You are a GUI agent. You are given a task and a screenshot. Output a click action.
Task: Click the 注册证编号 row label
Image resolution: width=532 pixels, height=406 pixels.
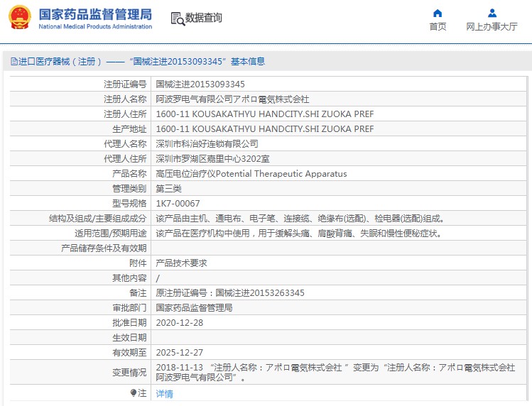click(x=125, y=84)
